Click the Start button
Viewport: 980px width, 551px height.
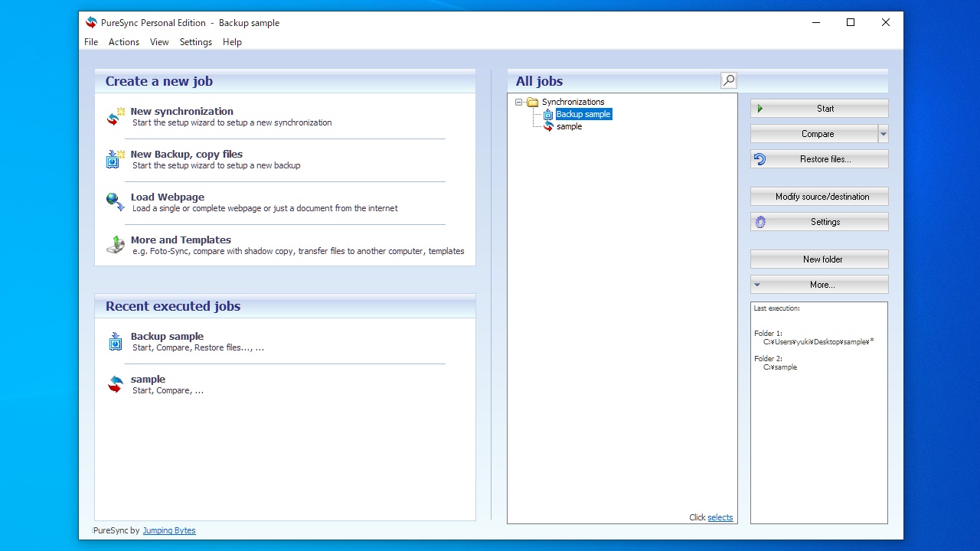[x=819, y=109]
